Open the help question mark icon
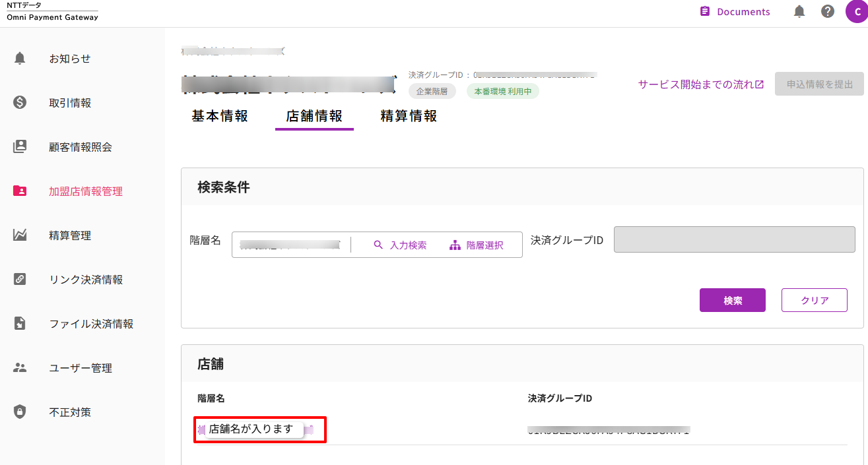The image size is (868, 465). pyautogui.click(x=828, y=11)
